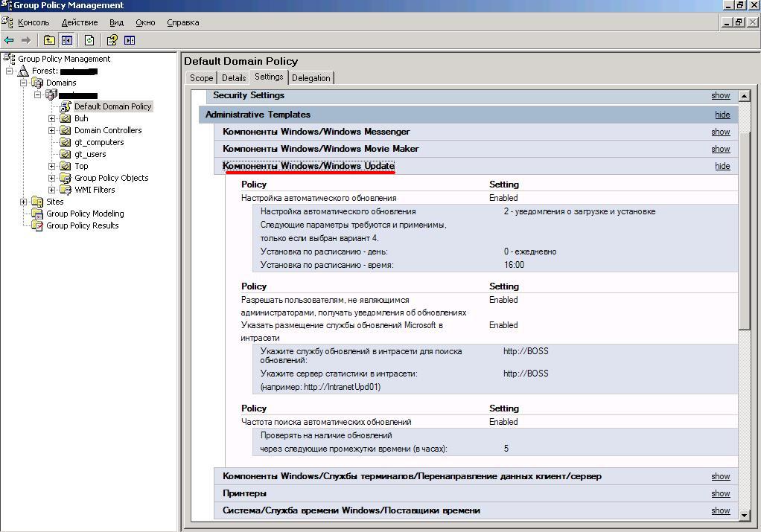Click the Up one level folder icon
The height and width of the screenshot is (532, 761).
49,40
